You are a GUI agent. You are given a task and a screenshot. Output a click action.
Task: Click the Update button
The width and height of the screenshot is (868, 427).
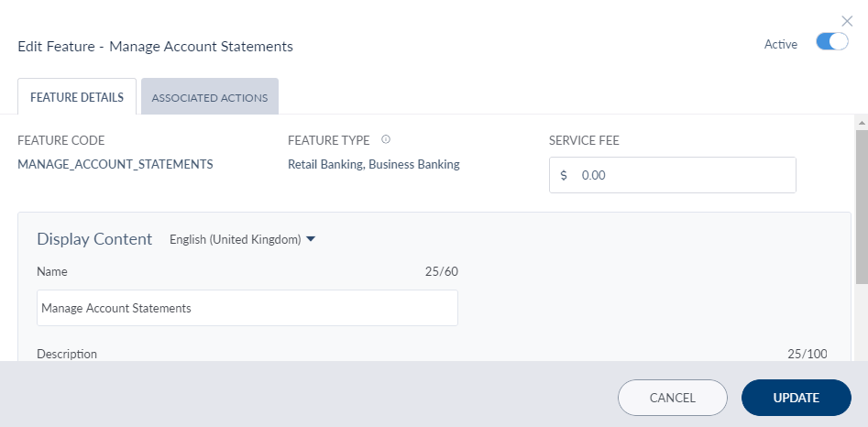tap(796, 398)
